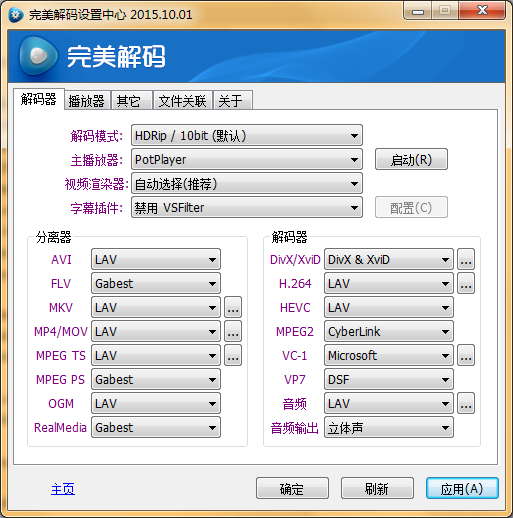Open the AVI splitter dropdown

click(156, 259)
